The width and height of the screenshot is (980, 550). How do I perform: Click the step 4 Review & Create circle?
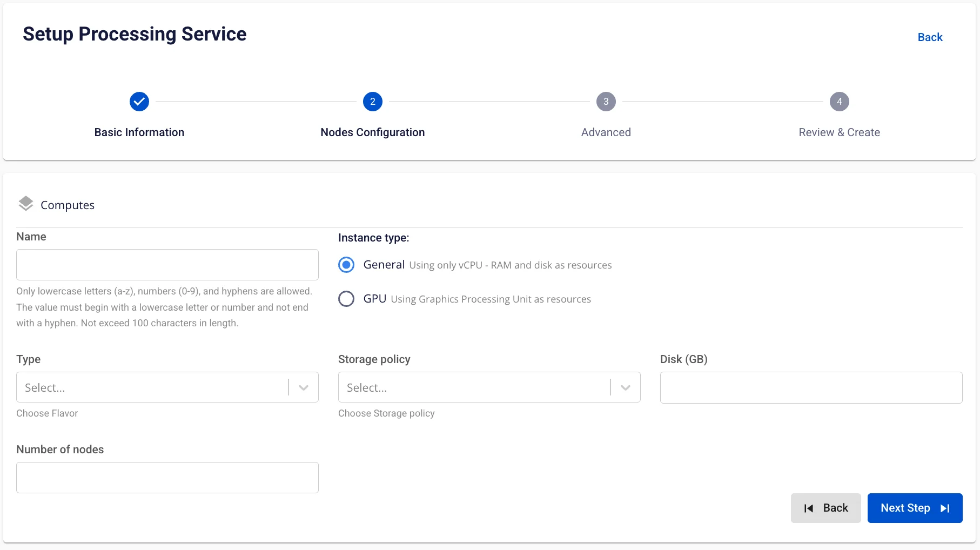coord(840,102)
